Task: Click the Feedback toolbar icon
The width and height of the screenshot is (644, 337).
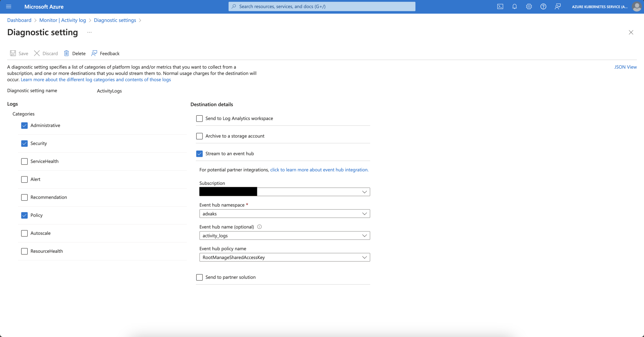Action: click(105, 53)
